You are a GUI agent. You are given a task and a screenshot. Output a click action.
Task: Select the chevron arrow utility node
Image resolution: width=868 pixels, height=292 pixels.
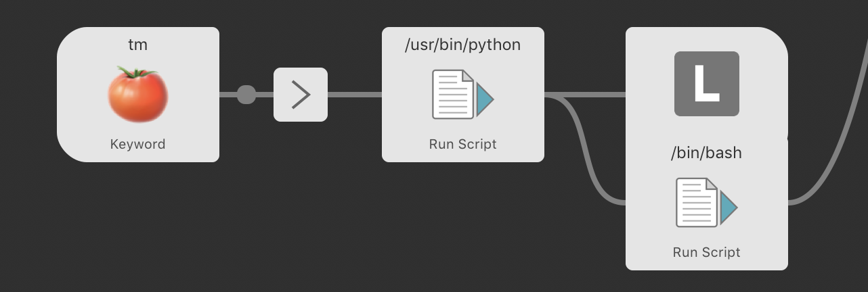click(301, 95)
